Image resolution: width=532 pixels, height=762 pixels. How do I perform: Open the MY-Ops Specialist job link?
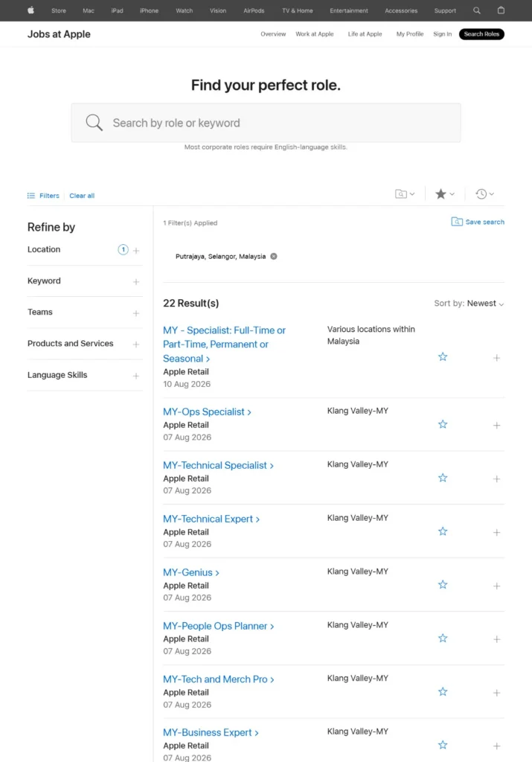[207, 412]
